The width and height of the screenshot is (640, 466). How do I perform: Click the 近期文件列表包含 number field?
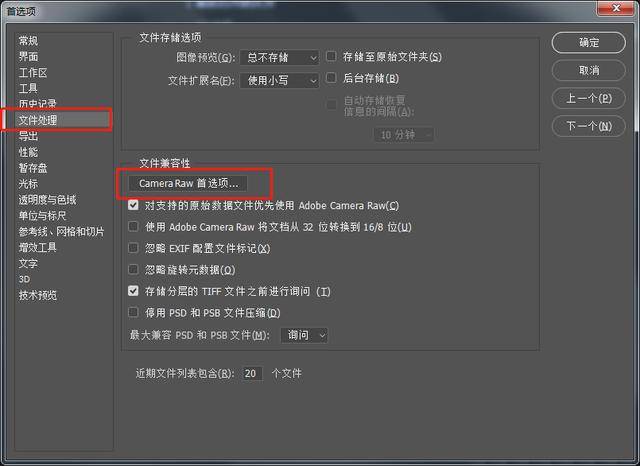[x=252, y=373]
